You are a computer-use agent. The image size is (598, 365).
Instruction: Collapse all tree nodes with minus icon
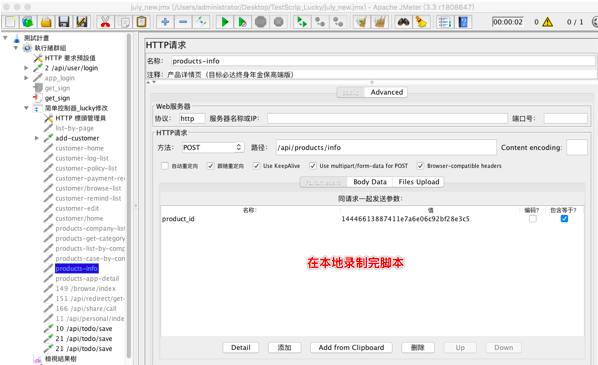(183, 22)
